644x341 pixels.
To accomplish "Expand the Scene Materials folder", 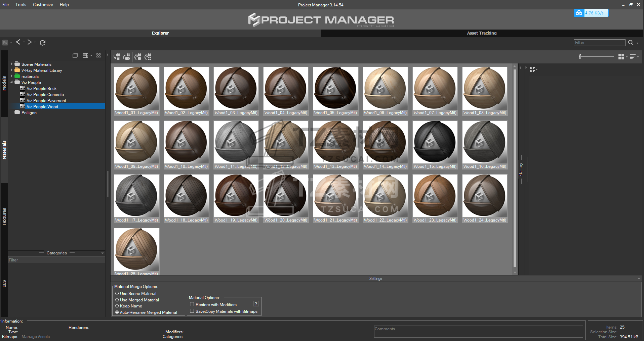I will point(11,64).
